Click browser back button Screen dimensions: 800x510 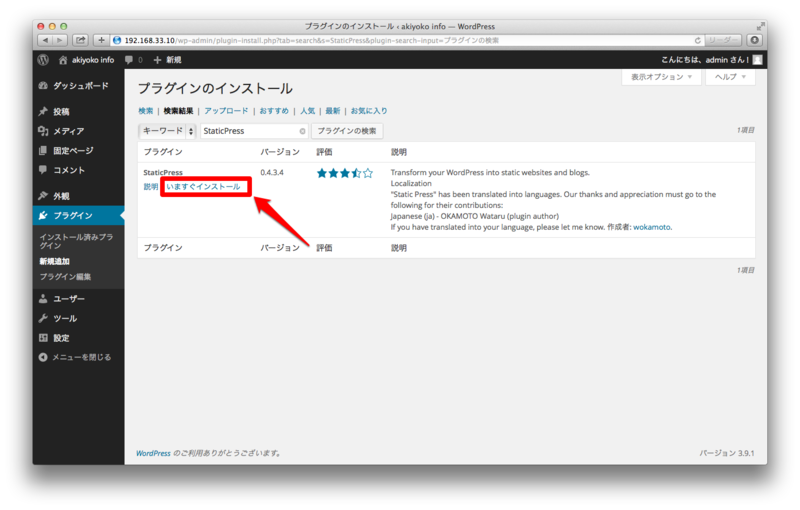pos(45,40)
